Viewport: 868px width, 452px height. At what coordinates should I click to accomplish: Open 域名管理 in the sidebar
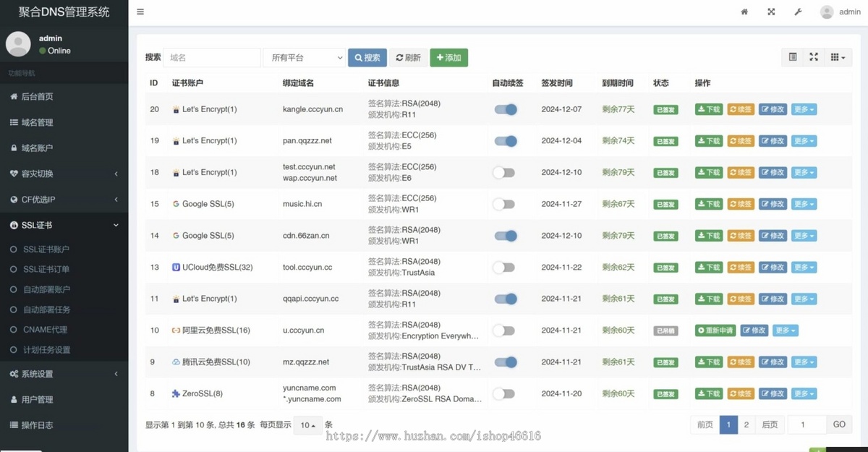[x=64, y=122]
